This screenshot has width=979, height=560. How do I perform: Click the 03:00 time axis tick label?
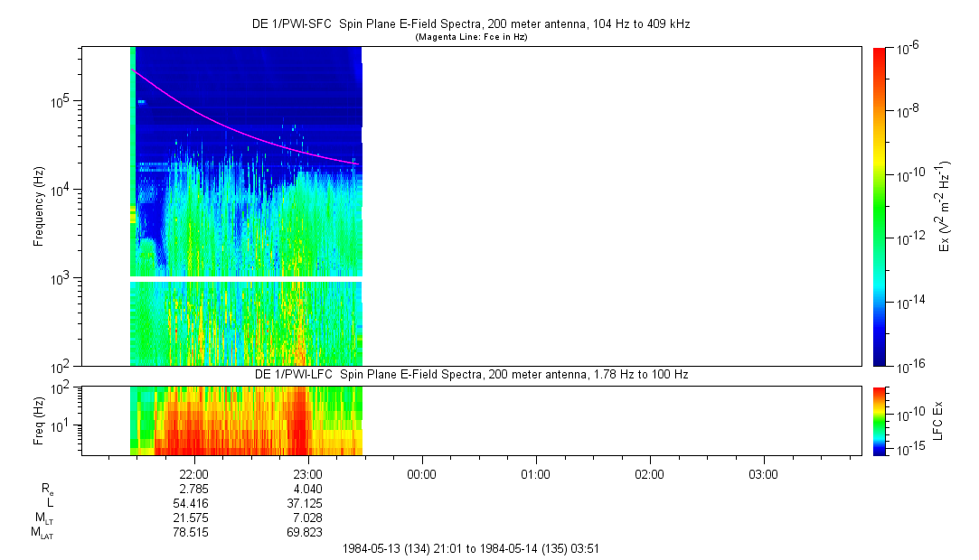tap(764, 473)
